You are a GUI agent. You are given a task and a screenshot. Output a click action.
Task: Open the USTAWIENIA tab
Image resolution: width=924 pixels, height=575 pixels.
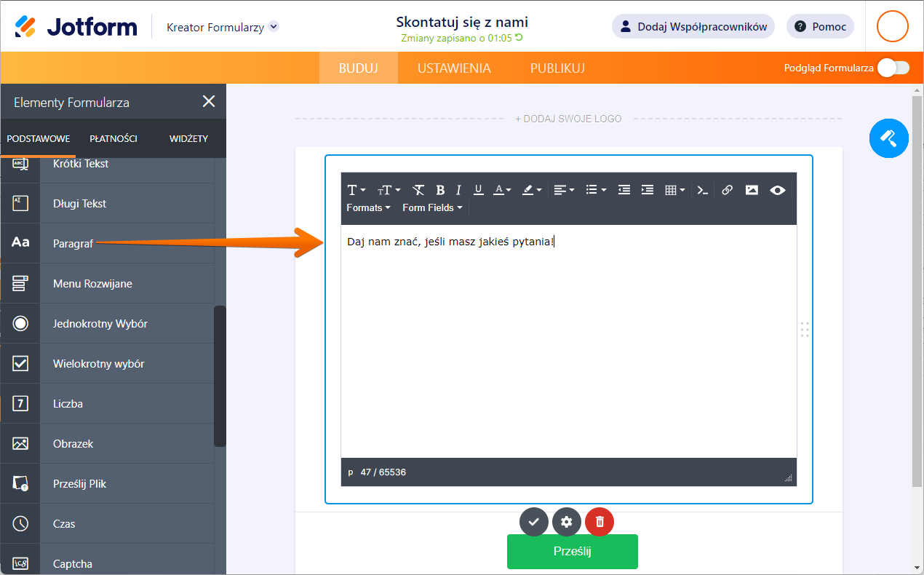(x=454, y=68)
